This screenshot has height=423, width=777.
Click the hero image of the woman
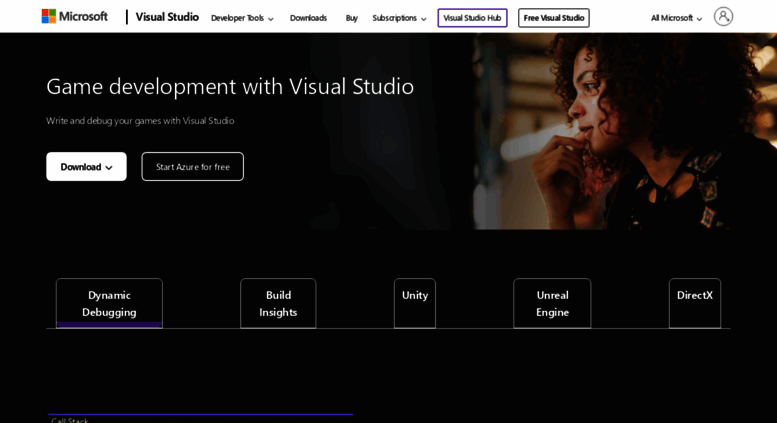(x=600, y=130)
